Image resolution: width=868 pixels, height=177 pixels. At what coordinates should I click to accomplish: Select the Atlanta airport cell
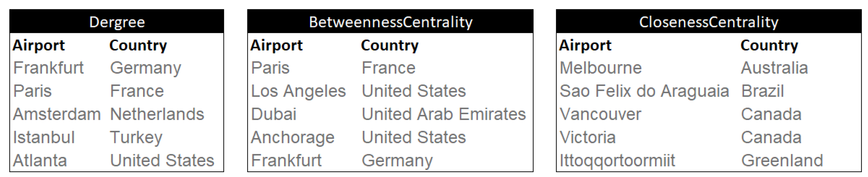(x=40, y=160)
